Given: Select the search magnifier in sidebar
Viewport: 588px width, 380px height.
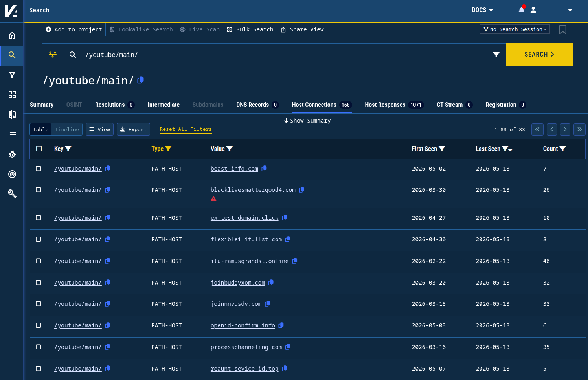Looking at the screenshot, I should (12, 55).
